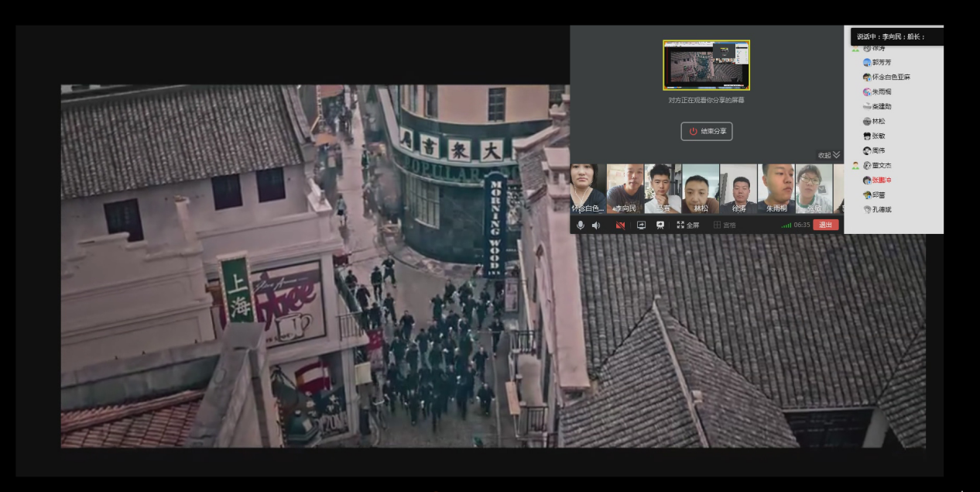Image resolution: width=980 pixels, height=492 pixels.
Task: Select 张鹏冲 shown in red text
Action: [x=882, y=180]
